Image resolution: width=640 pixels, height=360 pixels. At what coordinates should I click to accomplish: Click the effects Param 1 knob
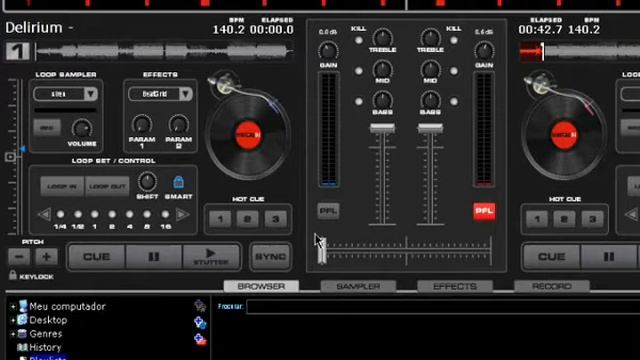(x=142, y=124)
